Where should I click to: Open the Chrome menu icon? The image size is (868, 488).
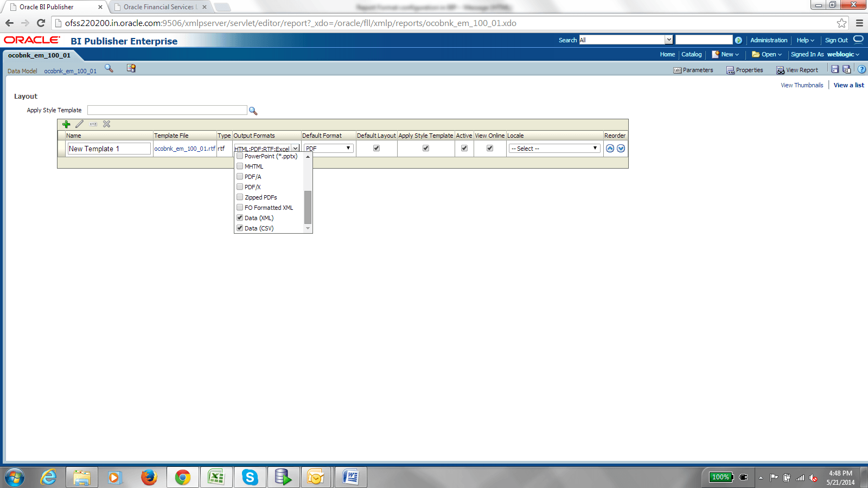click(x=859, y=23)
